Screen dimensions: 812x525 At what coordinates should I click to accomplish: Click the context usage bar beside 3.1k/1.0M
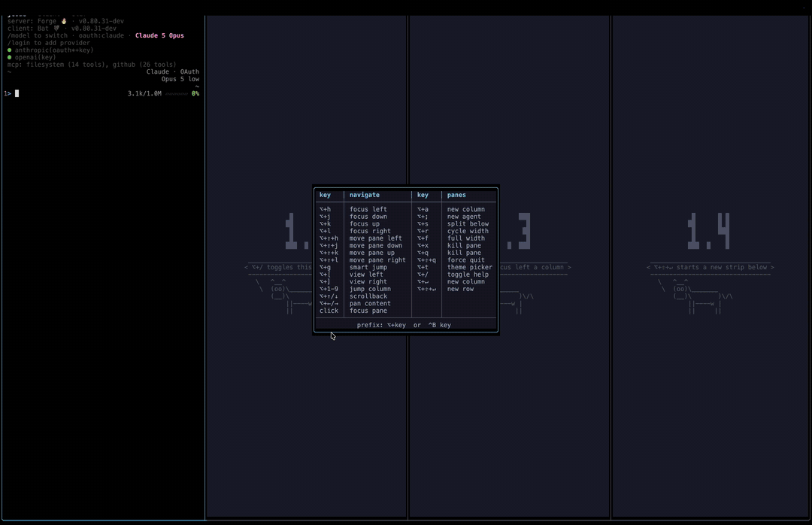[176, 94]
